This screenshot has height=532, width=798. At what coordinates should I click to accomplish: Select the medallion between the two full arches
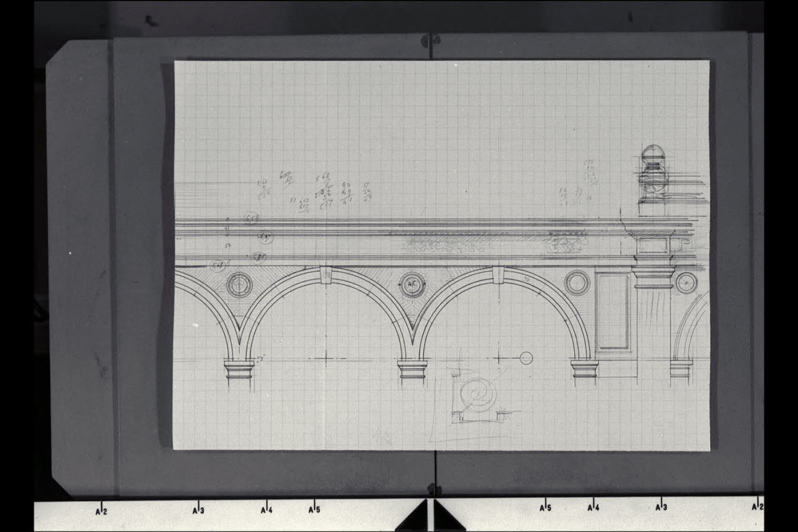pos(412,285)
